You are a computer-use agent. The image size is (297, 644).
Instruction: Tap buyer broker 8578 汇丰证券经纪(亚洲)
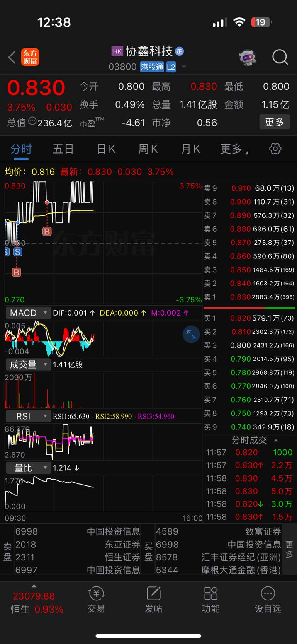[219, 557]
